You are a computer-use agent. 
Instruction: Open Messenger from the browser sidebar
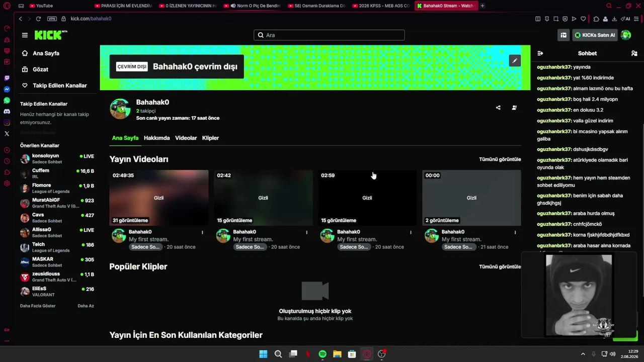pyautogui.click(x=7, y=89)
